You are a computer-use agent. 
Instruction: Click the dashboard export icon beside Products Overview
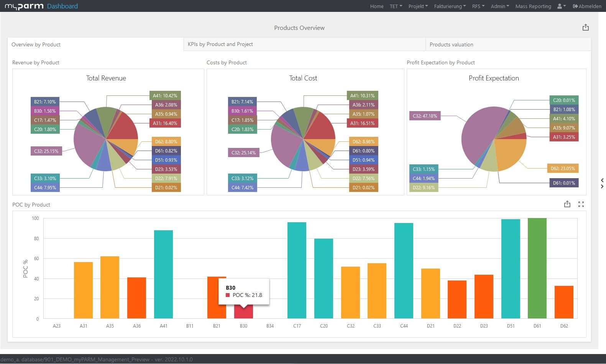pos(585,28)
